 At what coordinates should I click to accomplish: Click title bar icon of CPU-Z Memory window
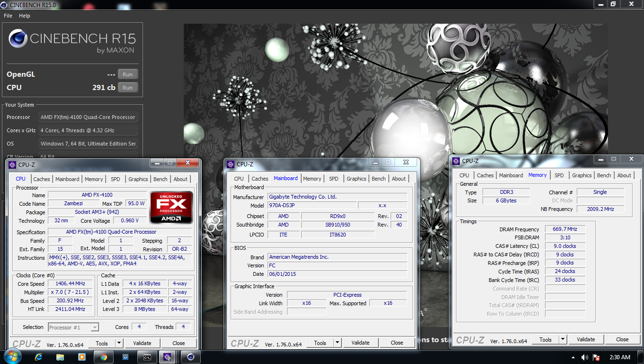click(456, 161)
